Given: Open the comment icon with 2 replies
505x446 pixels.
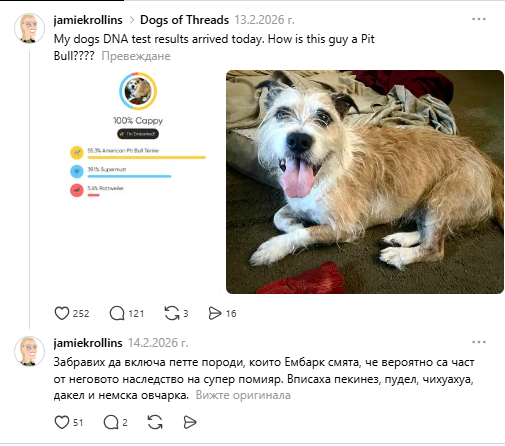Looking at the screenshot, I should coord(111,422).
